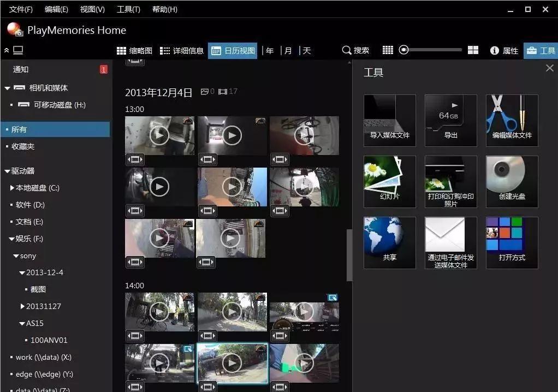Open 收藏夹 favorites in the sidebar
The height and width of the screenshot is (392, 558).
[23, 146]
